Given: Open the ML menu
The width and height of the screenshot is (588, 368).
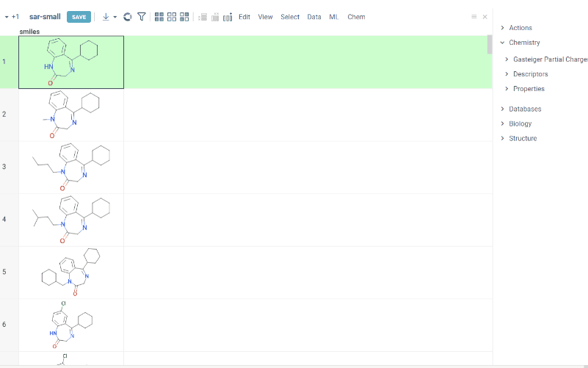Looking at the screenshot, I should tap(334, 17).
